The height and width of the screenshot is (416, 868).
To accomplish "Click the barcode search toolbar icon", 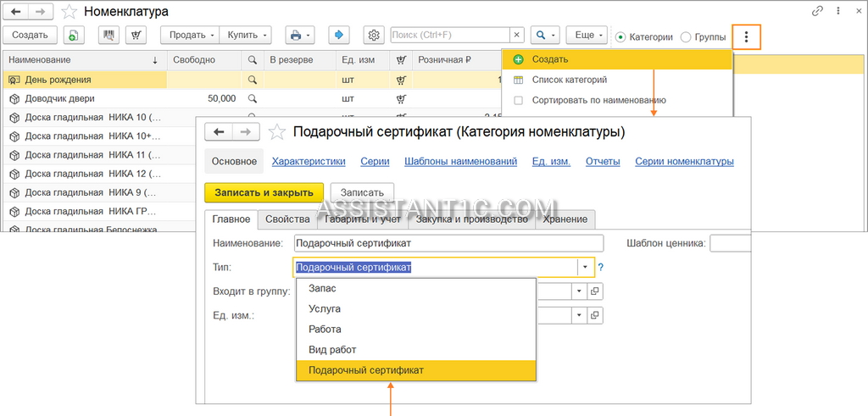I will (x=109, y=35).
